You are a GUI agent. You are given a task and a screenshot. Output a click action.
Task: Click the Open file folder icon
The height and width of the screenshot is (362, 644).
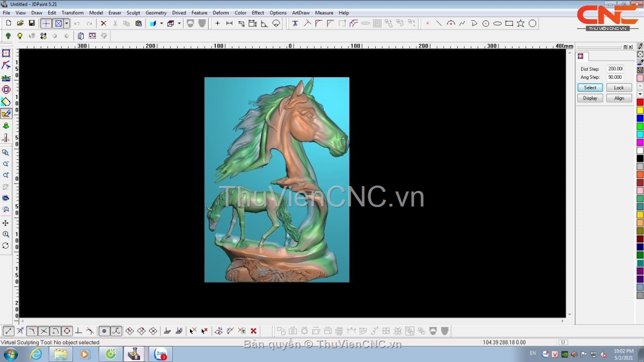coord(20,24)
